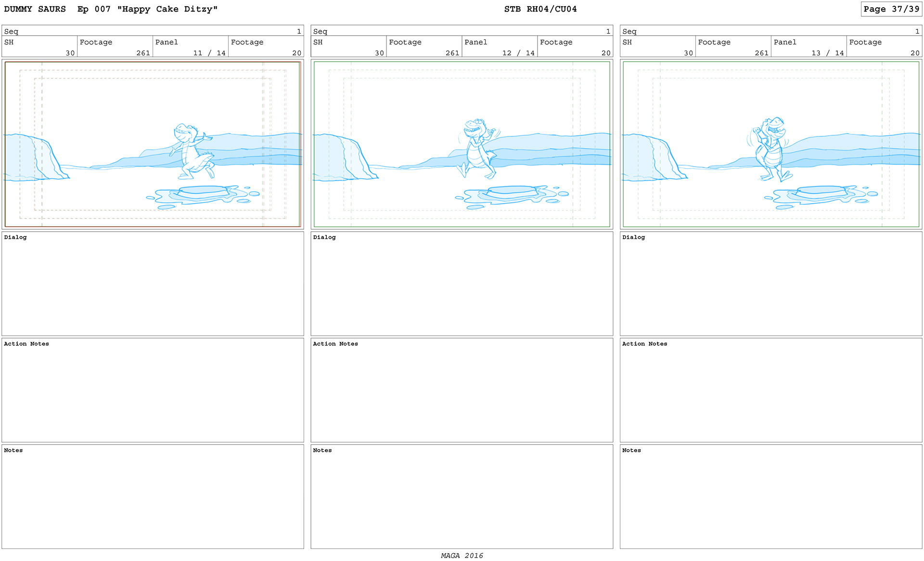Click the Notes field below panel 11
This screenshot has width=924, height=561.
point(153,496)
